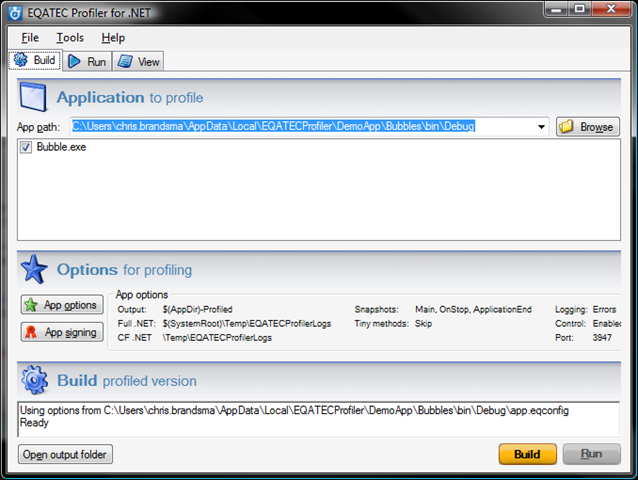Click the Port value 3947
The height and width of the screenshot is (480, 638).
coord(602,338)
